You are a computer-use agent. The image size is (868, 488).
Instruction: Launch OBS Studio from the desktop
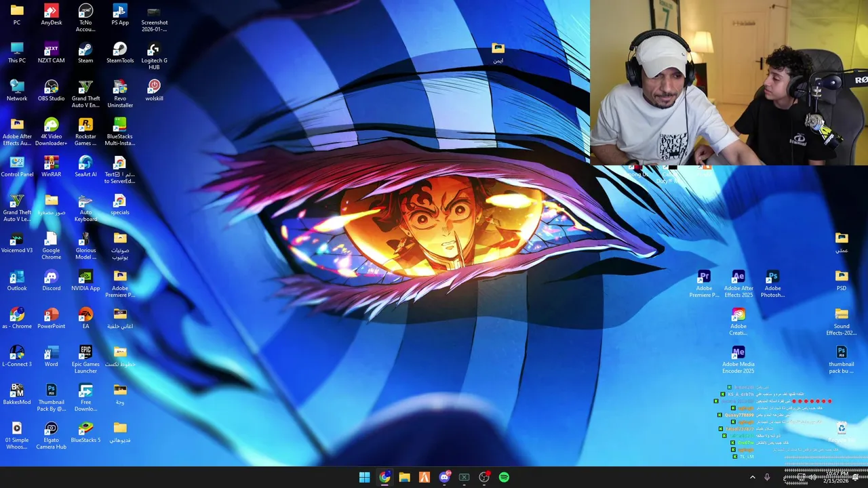click(52, 91)
